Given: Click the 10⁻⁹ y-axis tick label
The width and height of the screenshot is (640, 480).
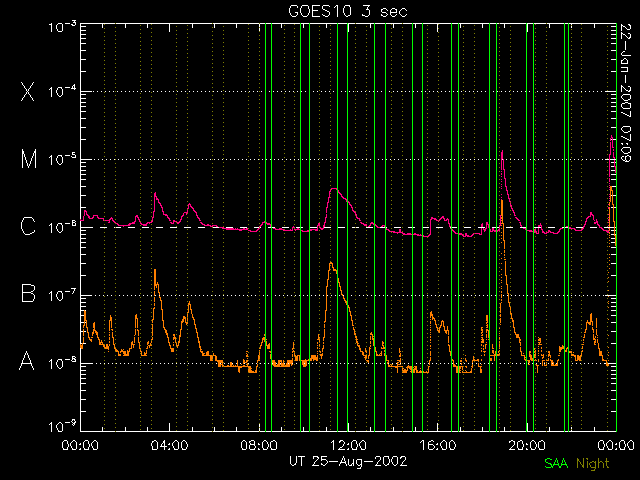Looking at the screenshot, I should (62, 427).
